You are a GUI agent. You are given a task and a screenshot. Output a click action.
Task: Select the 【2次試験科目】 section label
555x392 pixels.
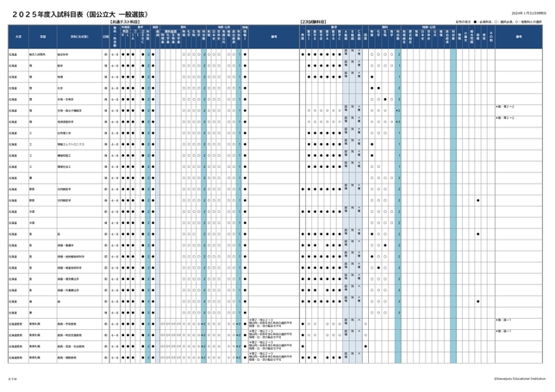pyautogui.click(x=314, y=20)
